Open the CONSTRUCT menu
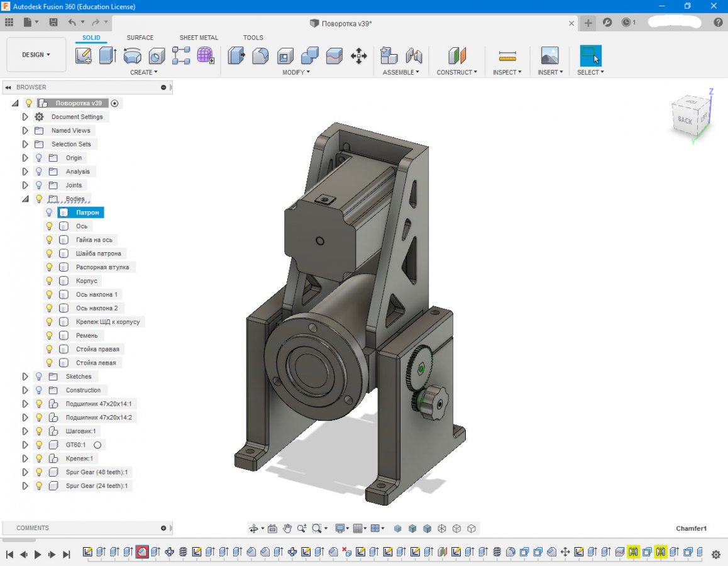This screenshot has width=728, height=566. [x=456, y=72]
